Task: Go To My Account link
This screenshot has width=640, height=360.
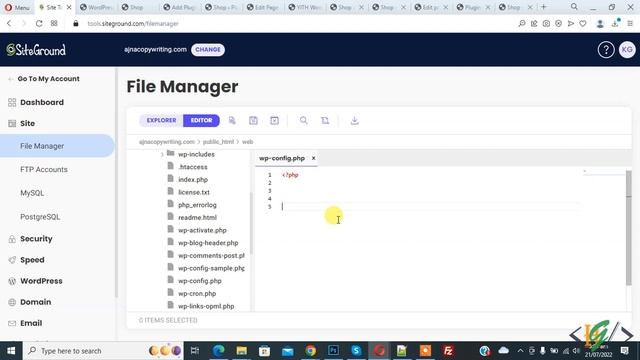Action: 48,79
